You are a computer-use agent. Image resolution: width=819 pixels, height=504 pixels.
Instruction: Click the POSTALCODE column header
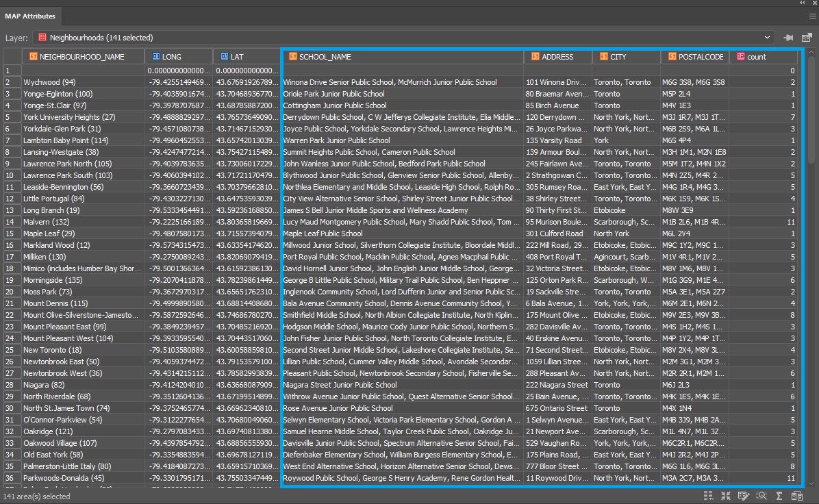694,56
